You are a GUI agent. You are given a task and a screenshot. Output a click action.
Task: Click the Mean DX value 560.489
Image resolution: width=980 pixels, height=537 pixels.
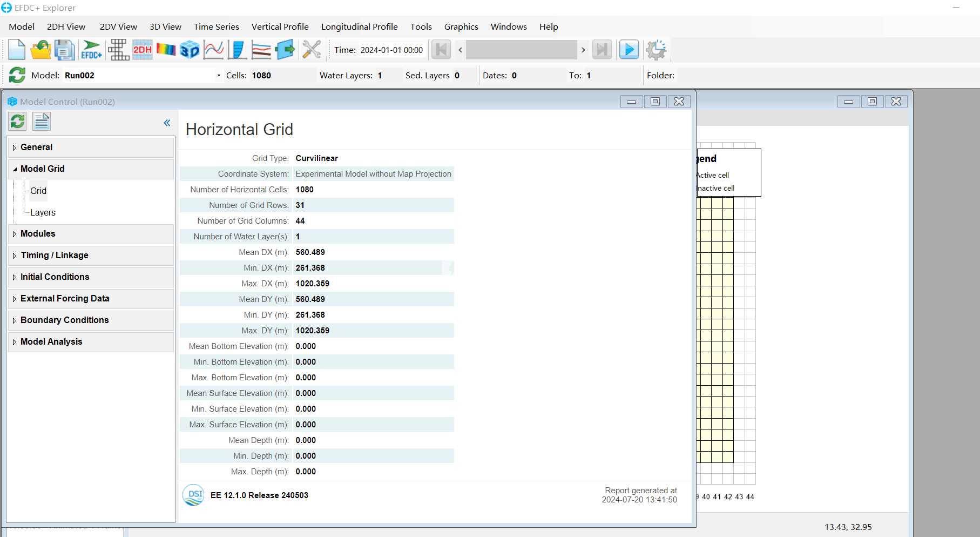(310, 252)
